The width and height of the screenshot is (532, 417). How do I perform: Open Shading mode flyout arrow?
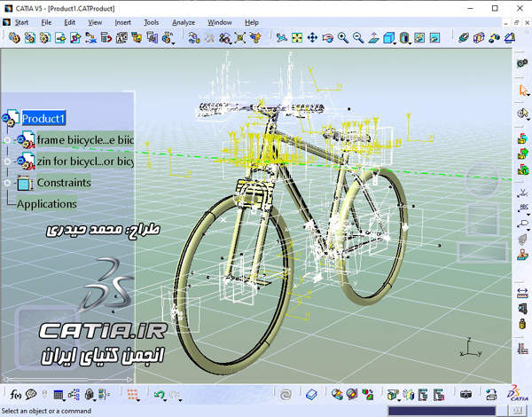click(x=411, y=43)
